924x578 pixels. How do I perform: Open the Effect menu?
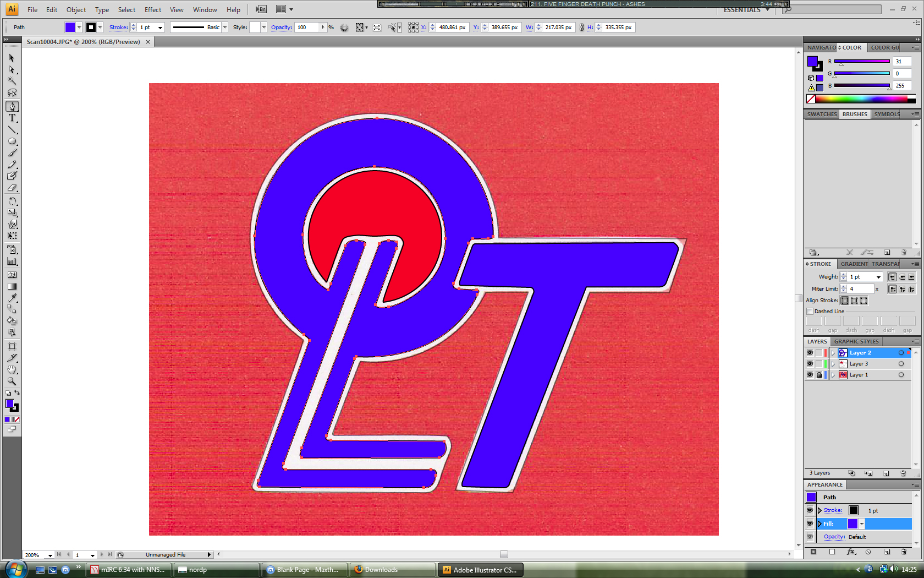(x=153, y=10)
